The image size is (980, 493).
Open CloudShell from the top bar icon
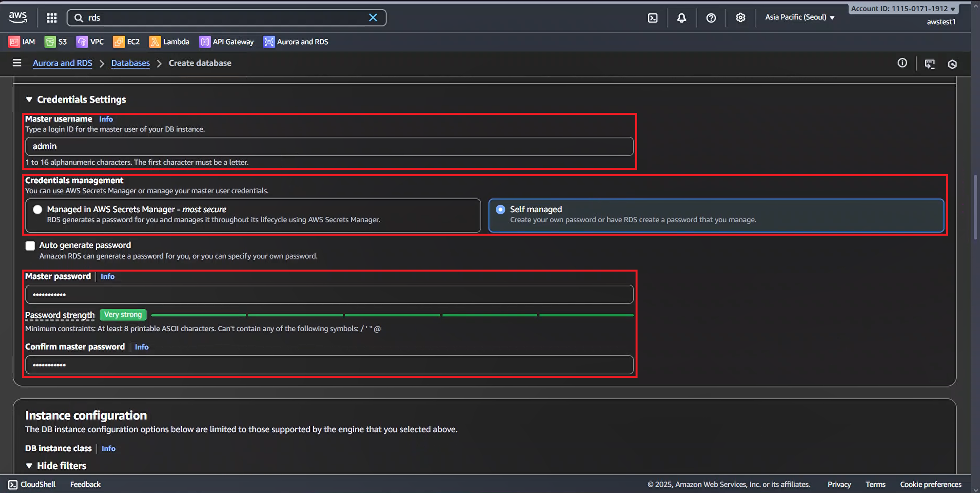653,18
